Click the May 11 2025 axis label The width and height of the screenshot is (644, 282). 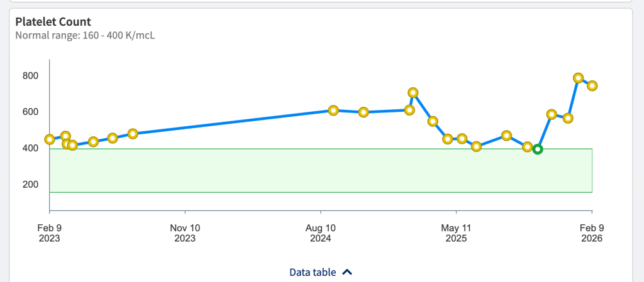(x=456, y=232)
